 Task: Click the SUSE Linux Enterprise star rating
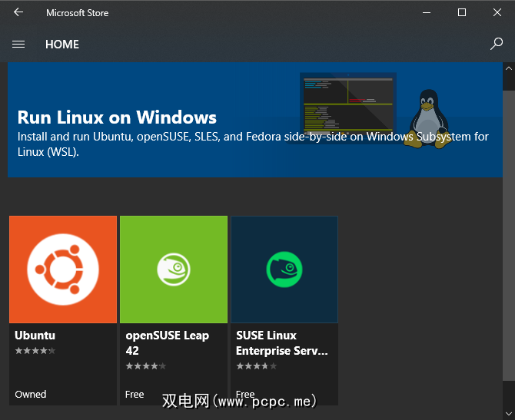[257, 365]
